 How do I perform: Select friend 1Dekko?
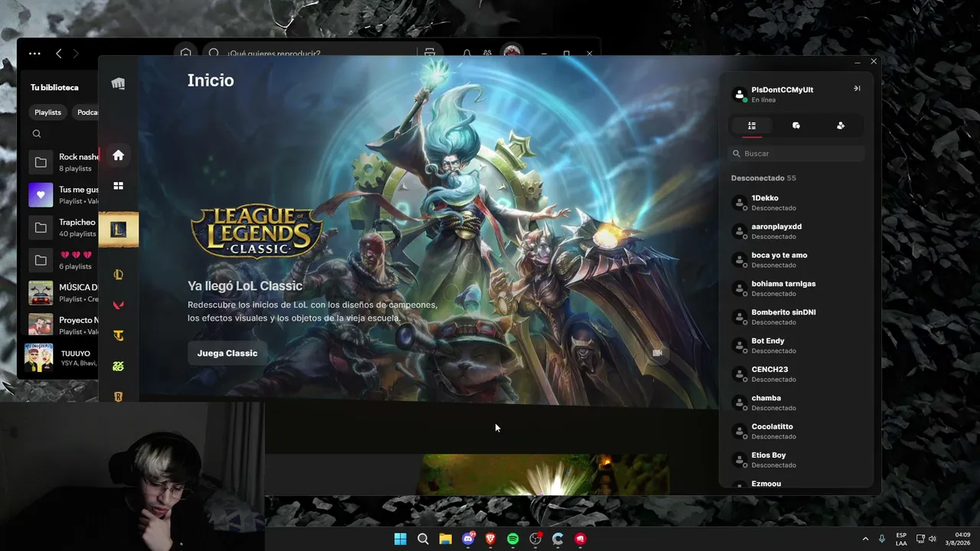(x=796, y=203)
